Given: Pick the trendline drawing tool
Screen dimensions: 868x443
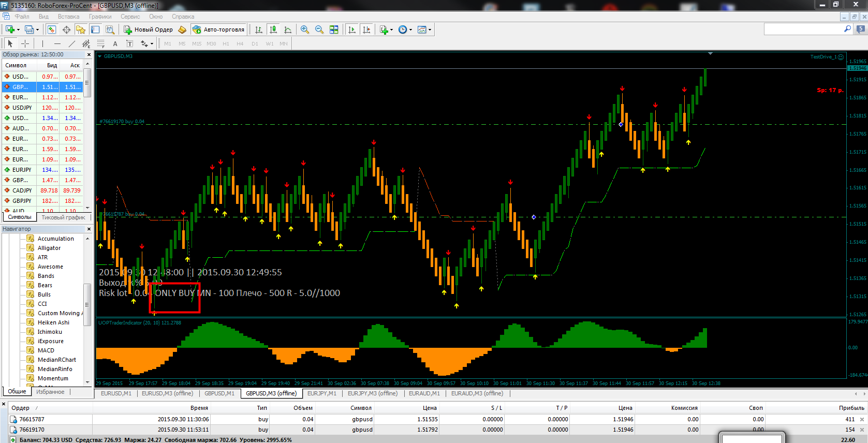Looking at the screenshot, I should 72,43.
